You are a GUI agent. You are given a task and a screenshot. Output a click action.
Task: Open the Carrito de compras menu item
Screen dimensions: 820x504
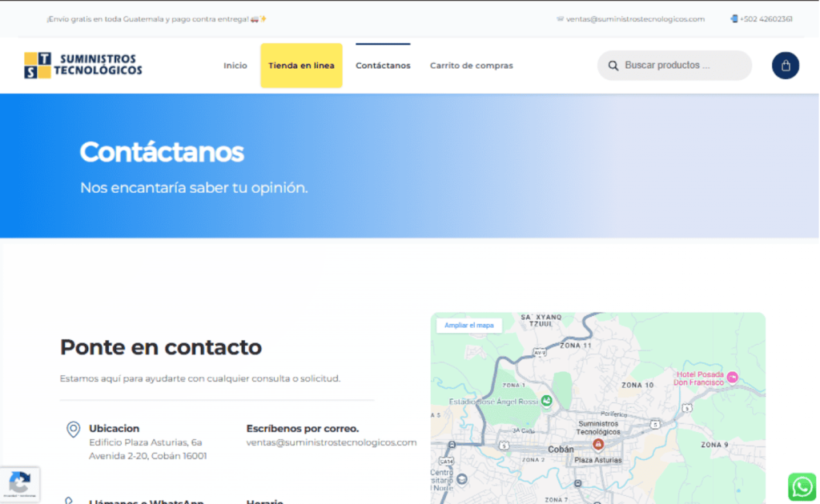tap(471, 66)
